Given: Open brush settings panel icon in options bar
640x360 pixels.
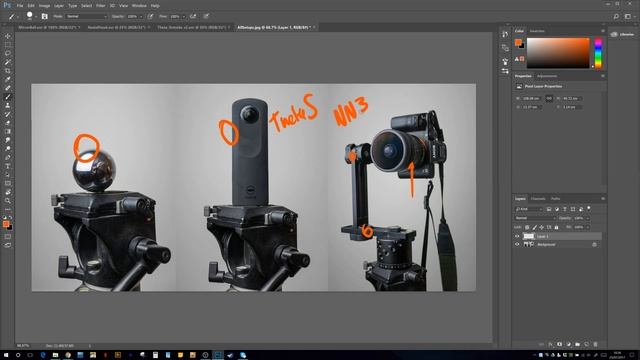Looking at the screenshot, I should pyautogui.click(x=45, y=16).
